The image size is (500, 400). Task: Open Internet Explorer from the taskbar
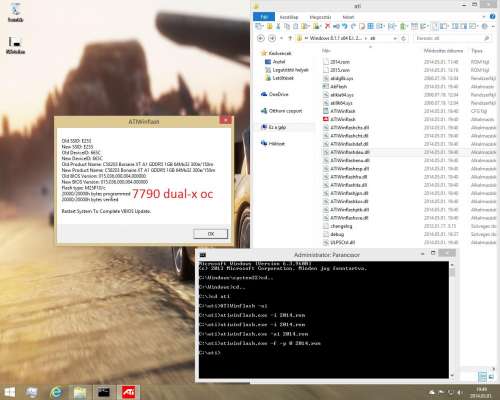pyautogui.click(x=56, y=392)
